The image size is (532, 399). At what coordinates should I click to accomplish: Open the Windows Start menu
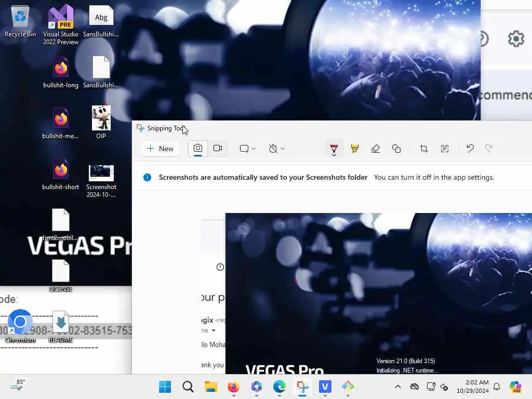[165, 387]
